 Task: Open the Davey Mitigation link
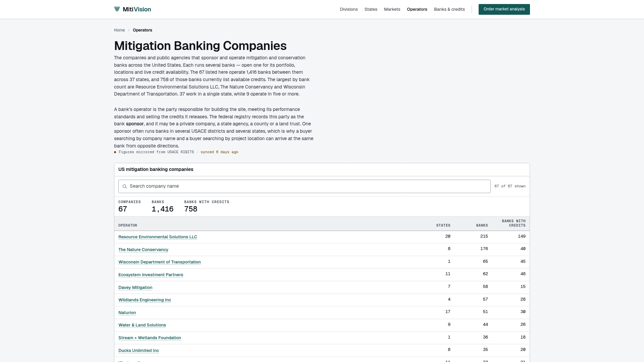(135, 288)
